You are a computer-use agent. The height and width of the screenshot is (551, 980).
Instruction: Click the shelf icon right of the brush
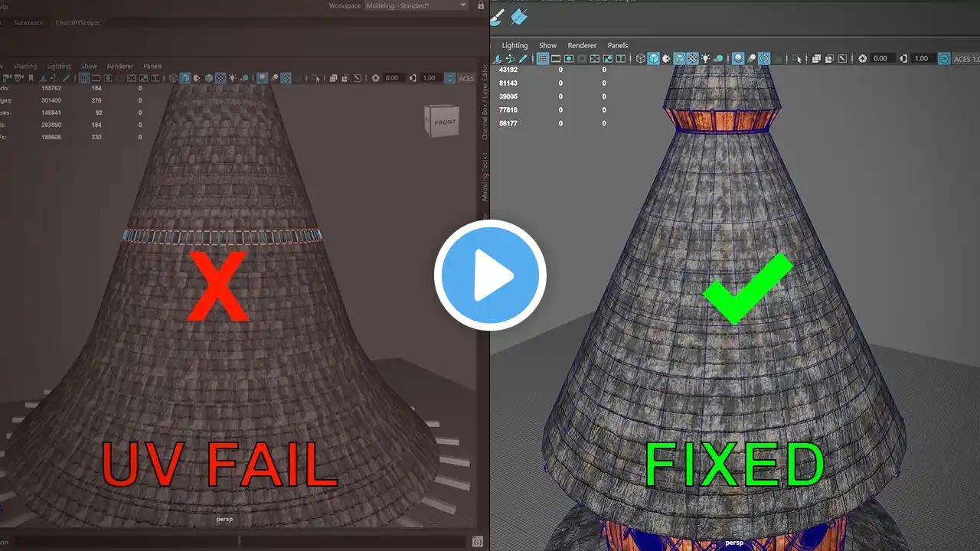520,17
